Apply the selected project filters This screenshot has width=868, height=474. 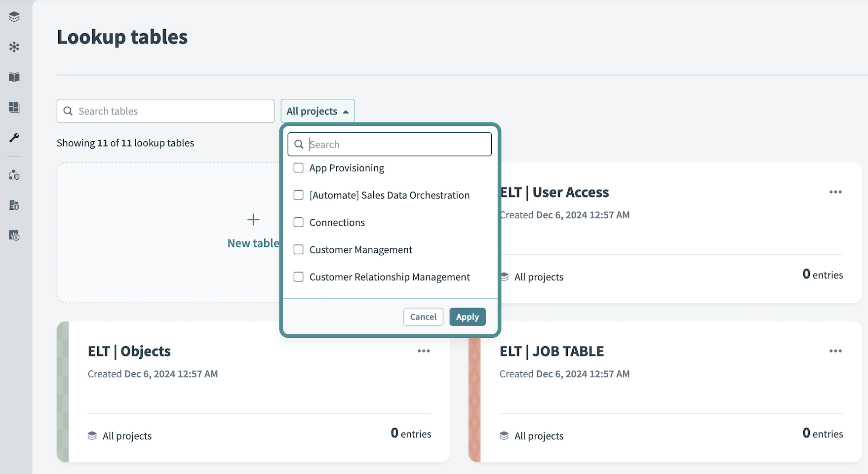click(x=467, y=316)
